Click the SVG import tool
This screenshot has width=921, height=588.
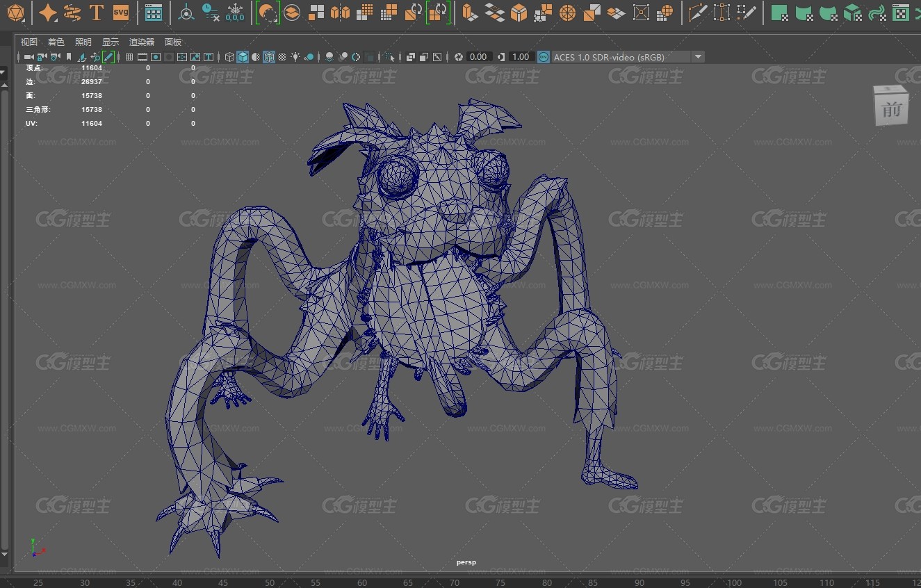click(120, 12)
